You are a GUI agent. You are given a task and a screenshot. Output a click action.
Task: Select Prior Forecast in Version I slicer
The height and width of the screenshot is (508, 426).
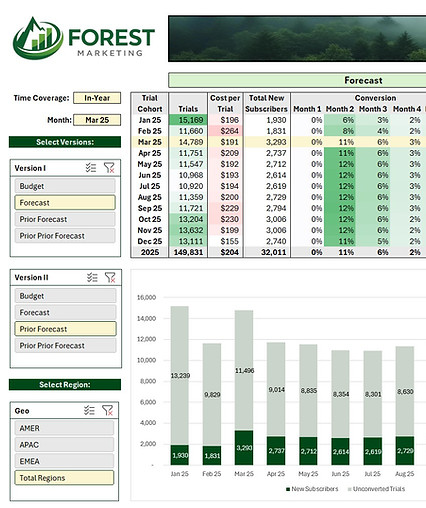pyautogui.click(x=65, y=219)
